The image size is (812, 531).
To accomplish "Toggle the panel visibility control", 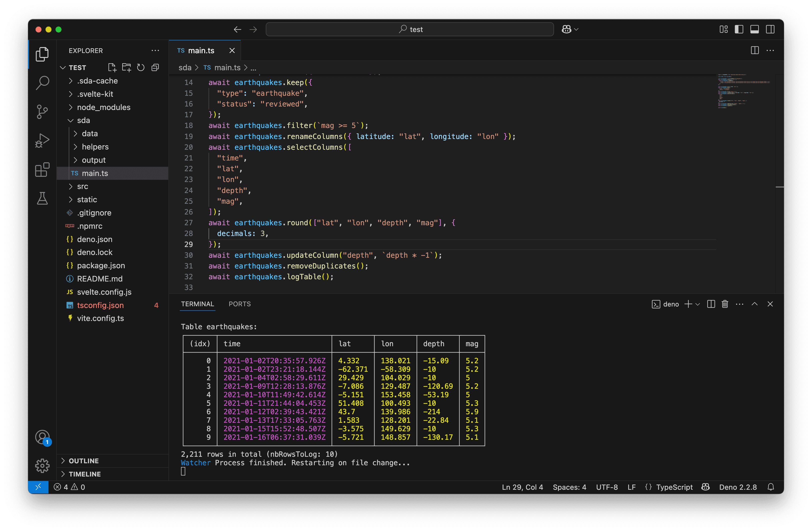I will point(754,29).
